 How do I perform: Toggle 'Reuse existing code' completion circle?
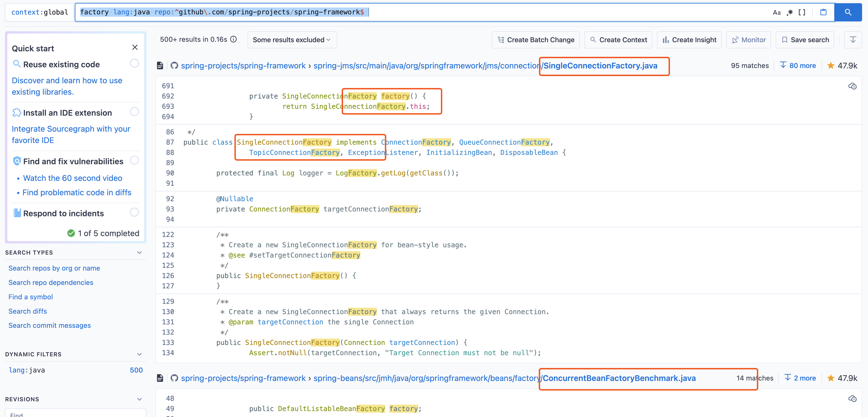point(134,63)
